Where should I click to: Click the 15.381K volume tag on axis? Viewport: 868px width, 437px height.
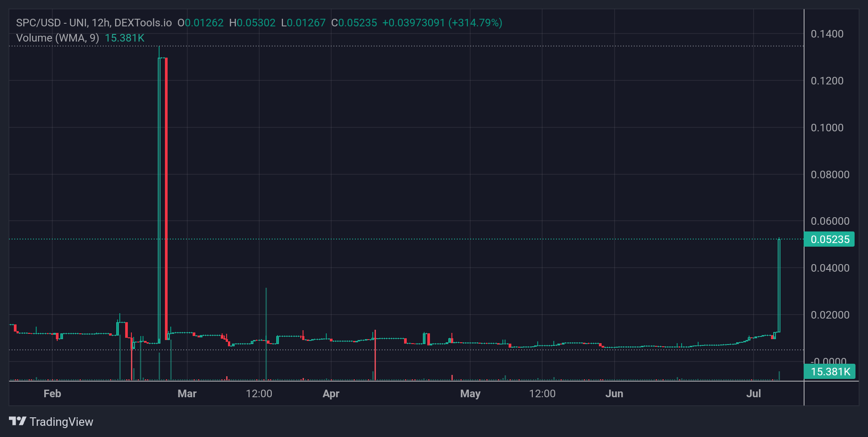tap(830, 371)
